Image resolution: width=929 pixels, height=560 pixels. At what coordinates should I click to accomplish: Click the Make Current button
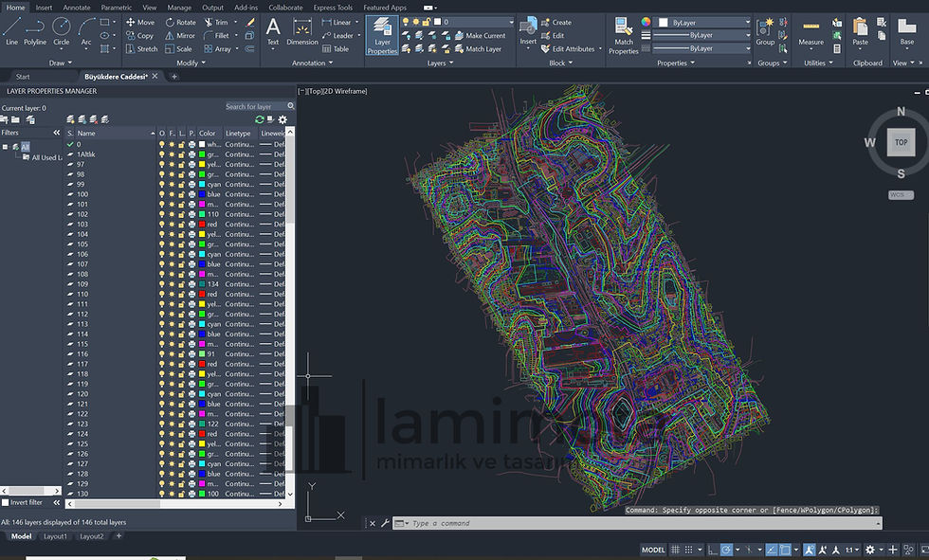[x=480, y=35]
